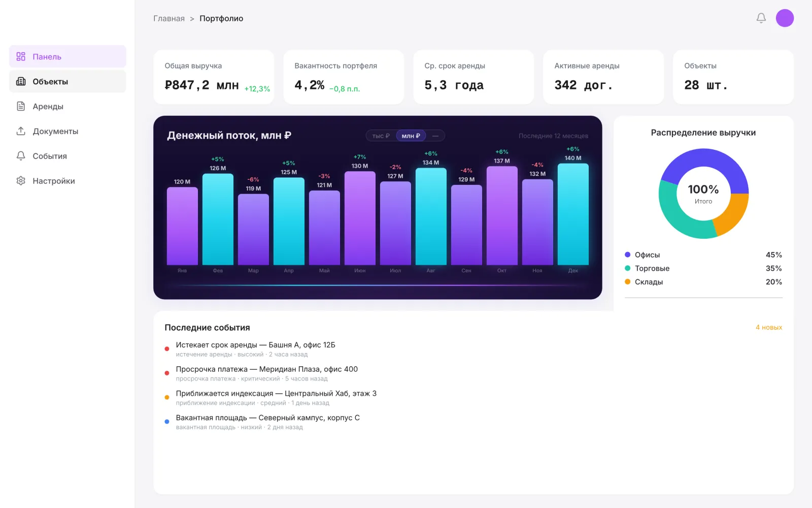Open the Объекты 28 шт. card
This screenshot has width=812, height=508.
coord(733,77)
